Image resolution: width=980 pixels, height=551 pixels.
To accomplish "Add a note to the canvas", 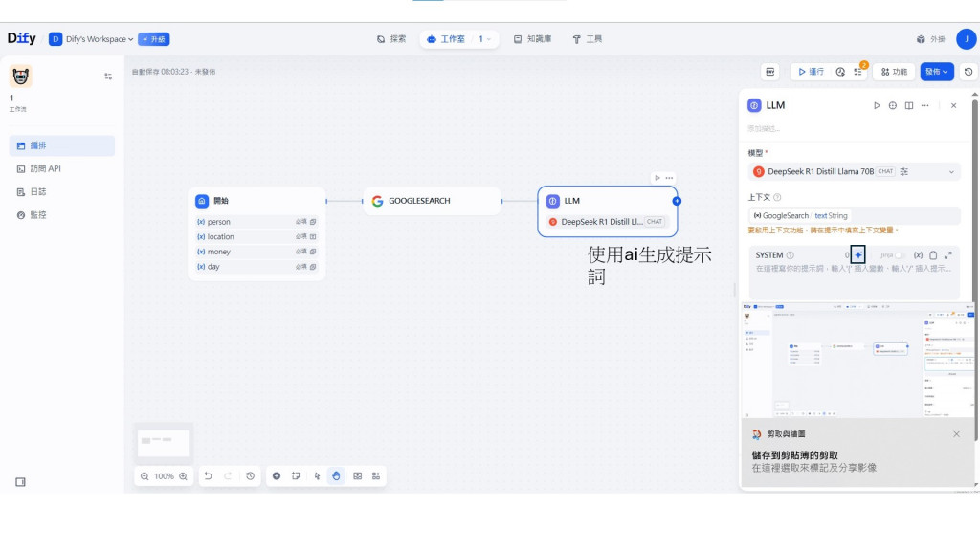I will [296, 476].
